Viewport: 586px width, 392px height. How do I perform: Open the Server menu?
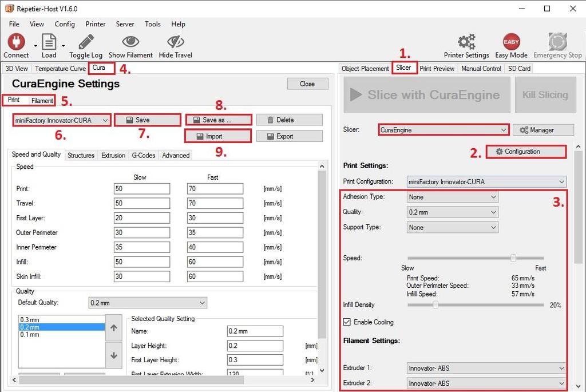point(125,24)
